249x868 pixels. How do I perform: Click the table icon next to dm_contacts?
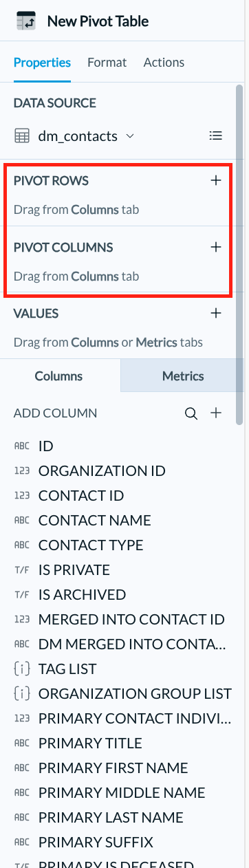22,136
